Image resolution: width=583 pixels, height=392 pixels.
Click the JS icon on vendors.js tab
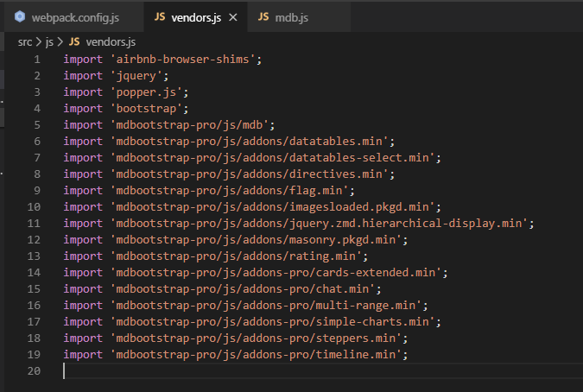160,16
